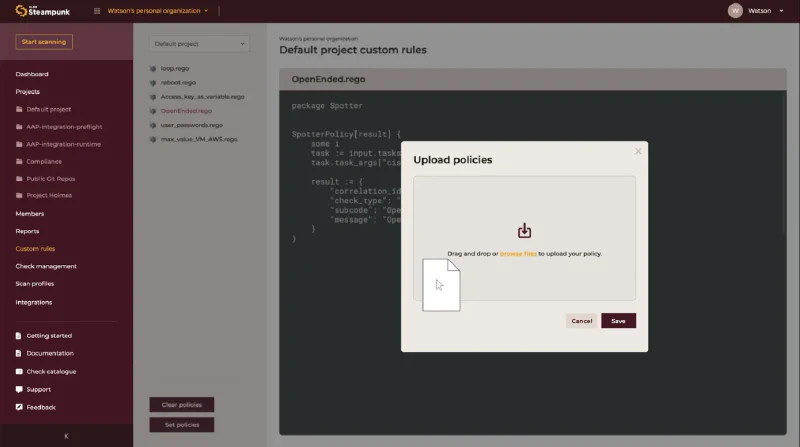Screen dimensions: 800x447
Task: Open the Feedback link
Action: (41, 407)
